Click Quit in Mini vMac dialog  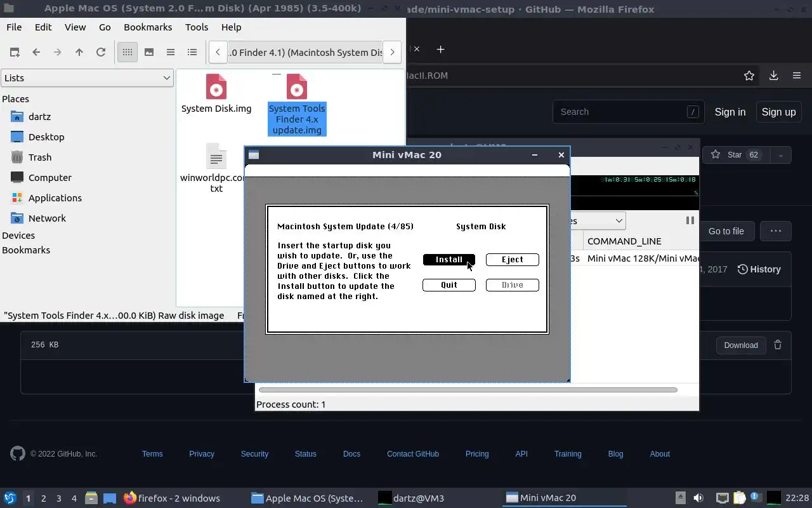pyautogui.click(x=449, y=284)
